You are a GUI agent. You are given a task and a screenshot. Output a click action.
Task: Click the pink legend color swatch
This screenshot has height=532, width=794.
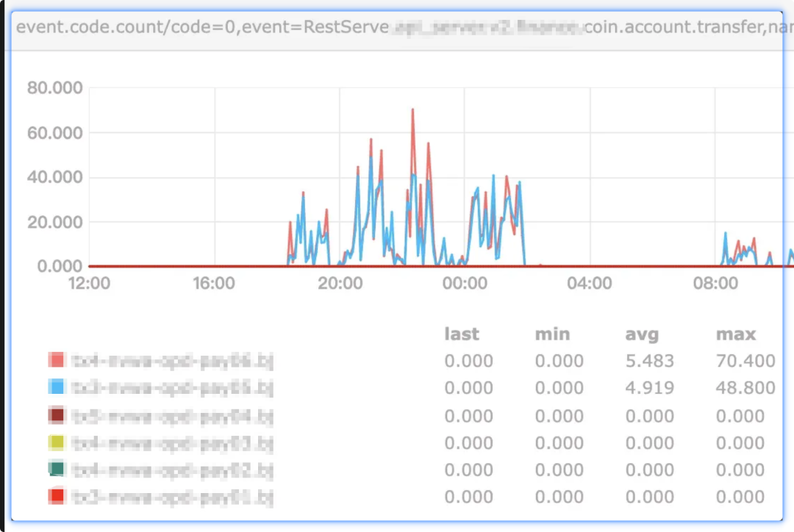click(x=57, y=360)
